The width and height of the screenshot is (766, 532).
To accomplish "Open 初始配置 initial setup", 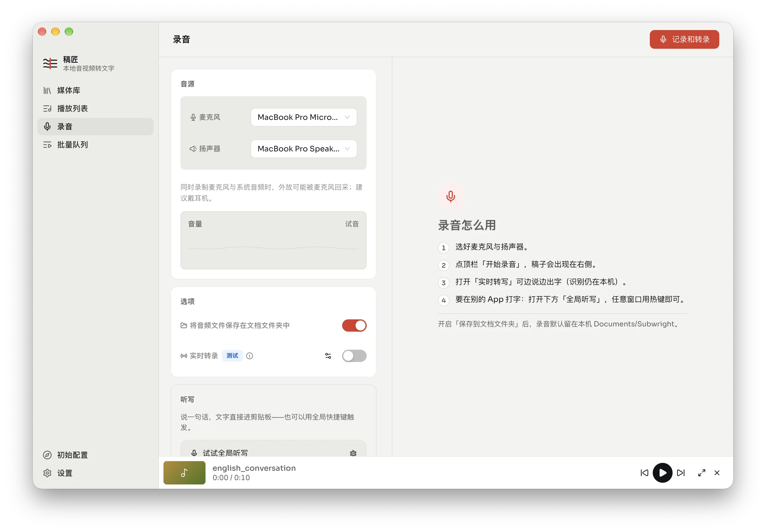I will [95, 455].
